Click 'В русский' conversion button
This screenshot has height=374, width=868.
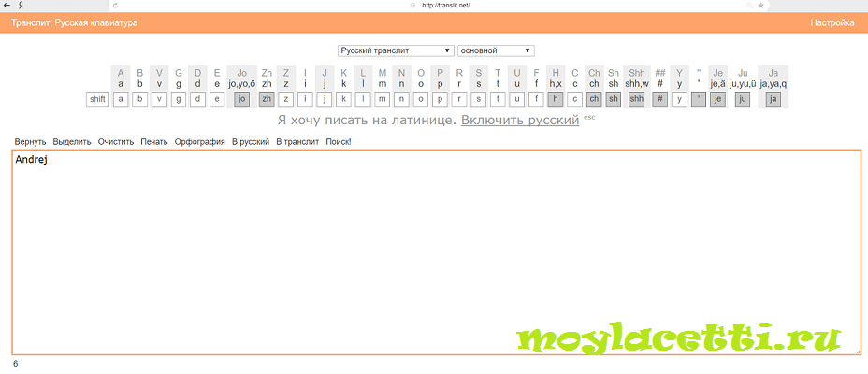[251, 142]
